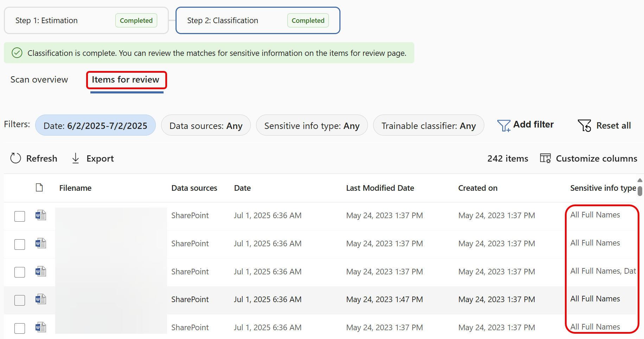
Task: Click the green checkmark in the completion banner
Action: coord(17,53)
